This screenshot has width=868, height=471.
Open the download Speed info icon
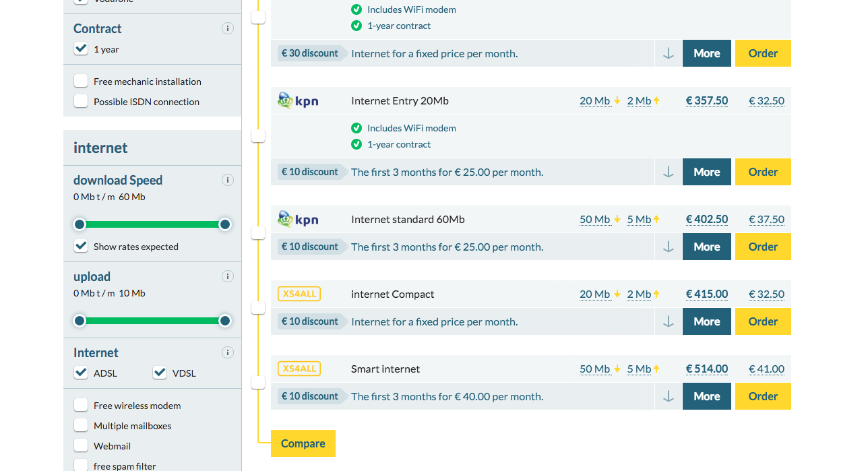pyautogui.click(x=228, y=180)
